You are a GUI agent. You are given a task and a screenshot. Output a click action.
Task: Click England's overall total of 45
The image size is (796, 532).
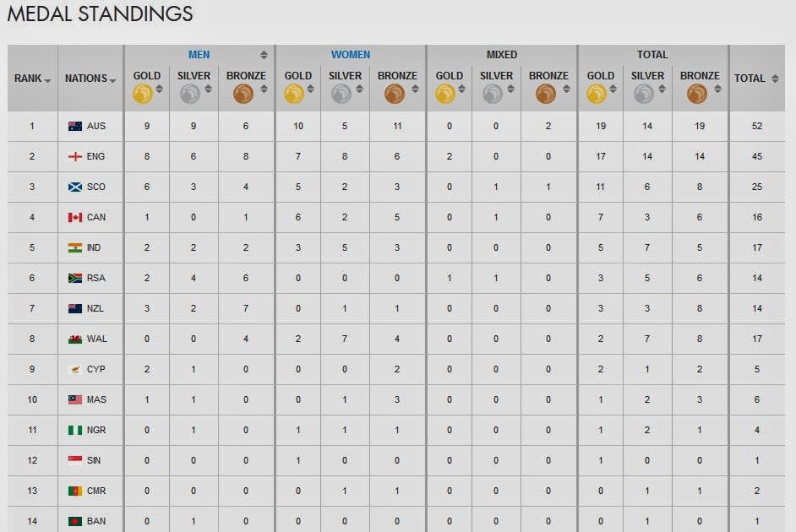pyautogui.click(x=757, y=157)
